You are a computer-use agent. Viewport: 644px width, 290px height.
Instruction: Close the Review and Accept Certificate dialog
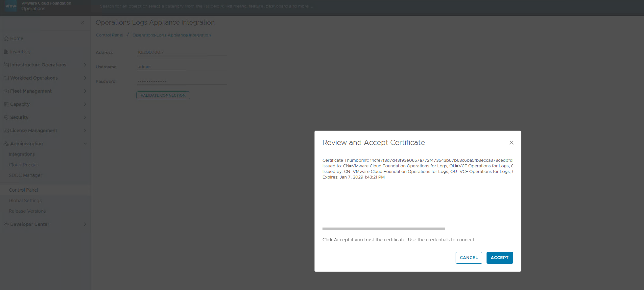click(x=511, y=143)
